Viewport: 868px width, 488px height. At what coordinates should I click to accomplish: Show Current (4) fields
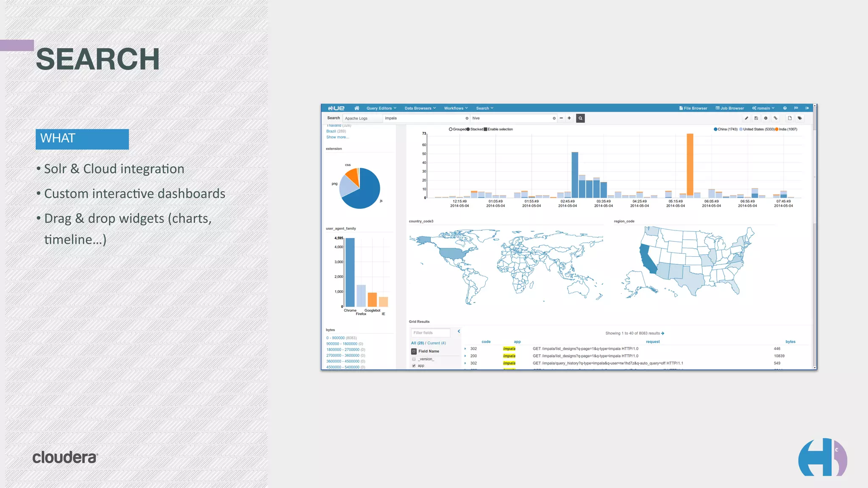[437, 343]
